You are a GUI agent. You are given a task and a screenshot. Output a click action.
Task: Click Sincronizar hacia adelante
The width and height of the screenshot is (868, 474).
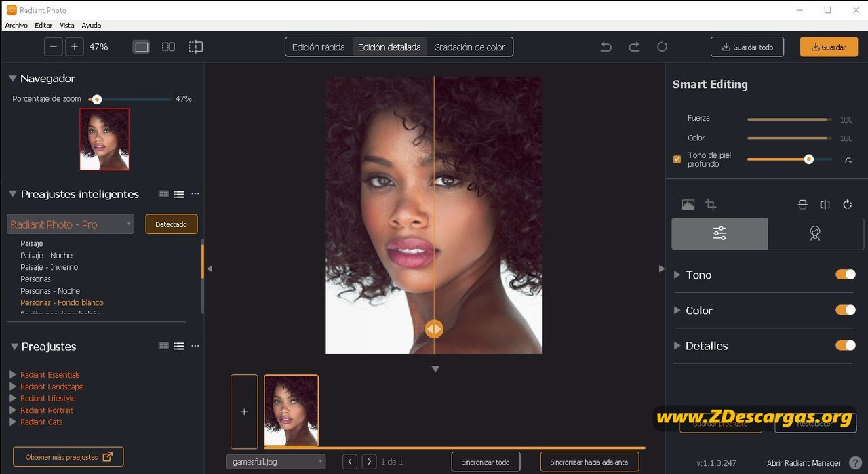[x=589, y=462]
